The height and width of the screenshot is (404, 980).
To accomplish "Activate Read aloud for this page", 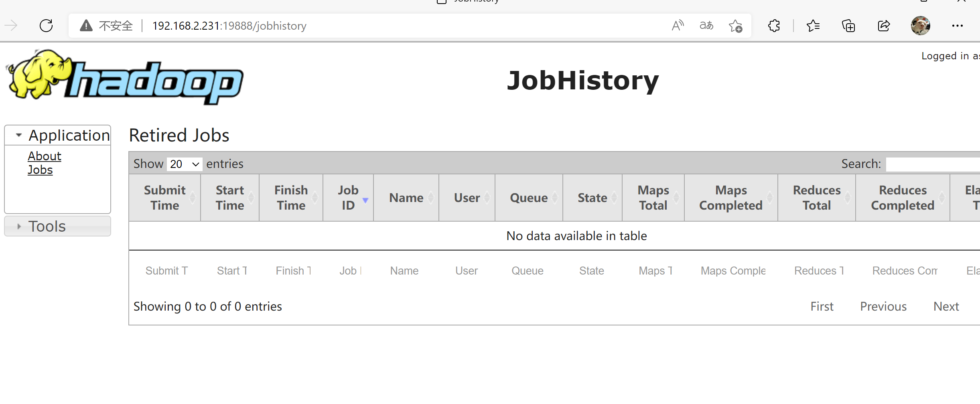I will pos(678,25).
